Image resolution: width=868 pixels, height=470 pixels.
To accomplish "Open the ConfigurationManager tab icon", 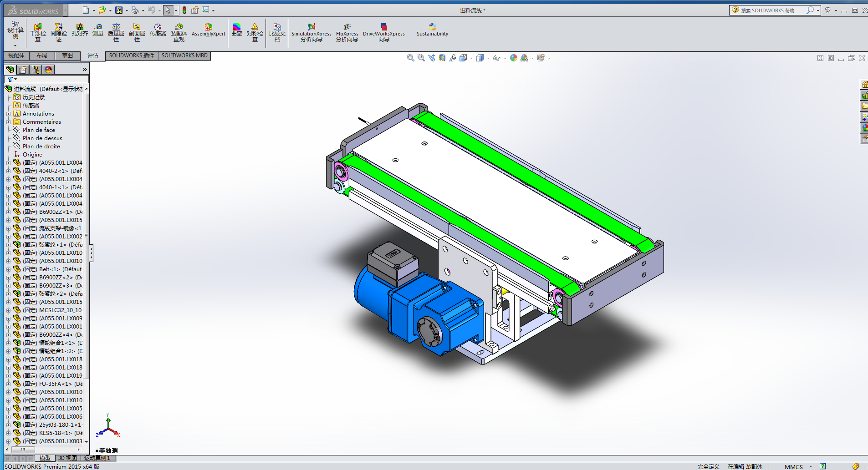I will click(x=36, y=70).
